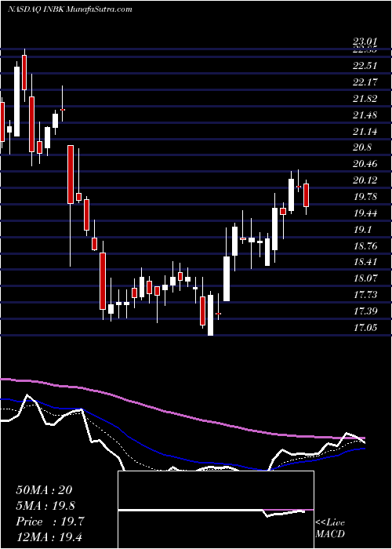Click the <<Live MACD label

(330, 528)
